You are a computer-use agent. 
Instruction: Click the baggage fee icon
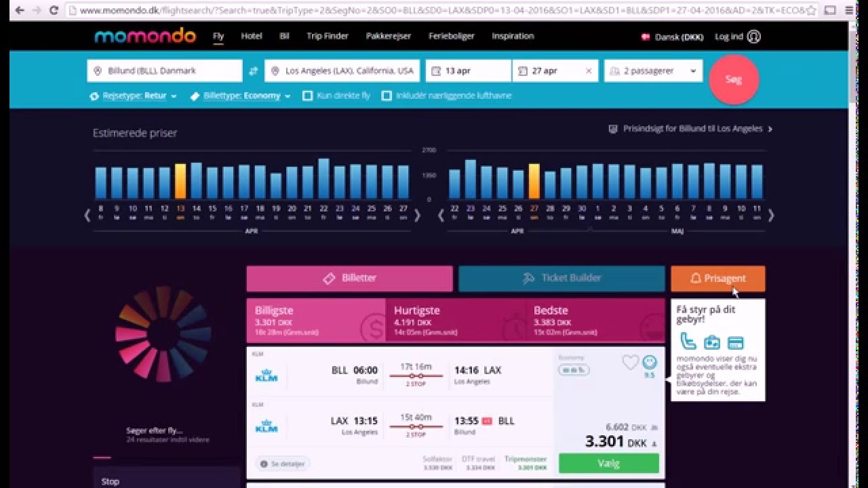(x=711, y=342)
